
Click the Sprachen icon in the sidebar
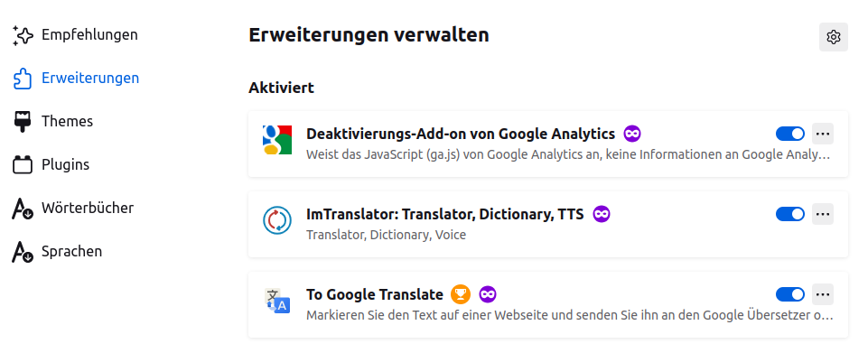coord(23,251)
